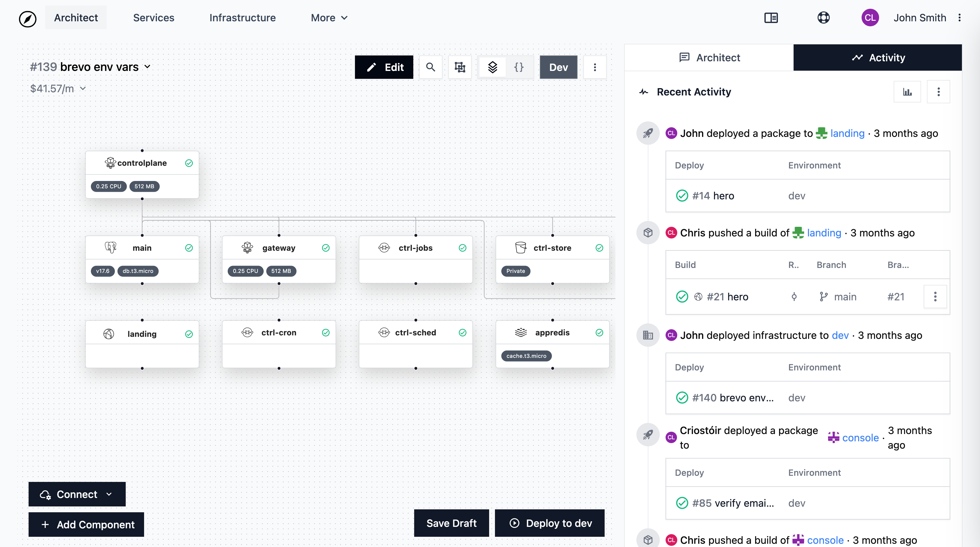Go to the Architect nav tab
The width and height of the screenshot is (980, 547).
point(76,18)
